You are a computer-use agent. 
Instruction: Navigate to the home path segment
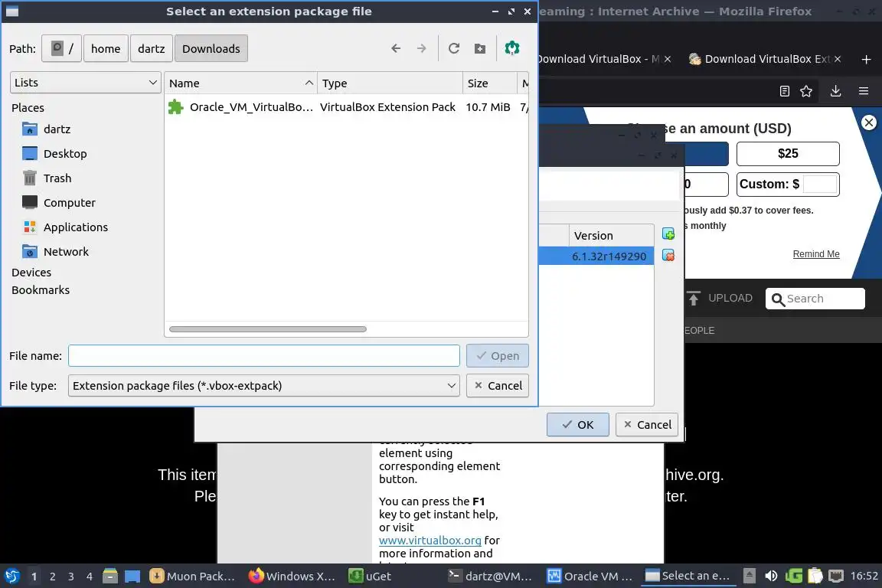106,48
